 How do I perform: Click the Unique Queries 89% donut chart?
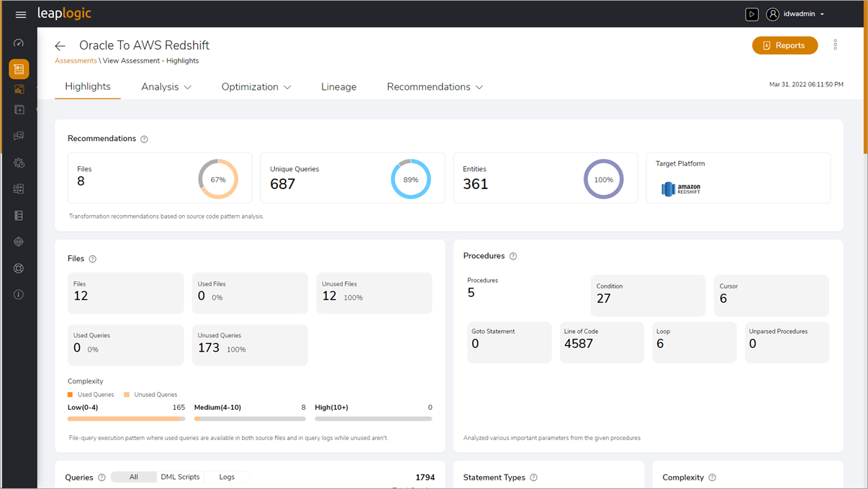point(411,179)
